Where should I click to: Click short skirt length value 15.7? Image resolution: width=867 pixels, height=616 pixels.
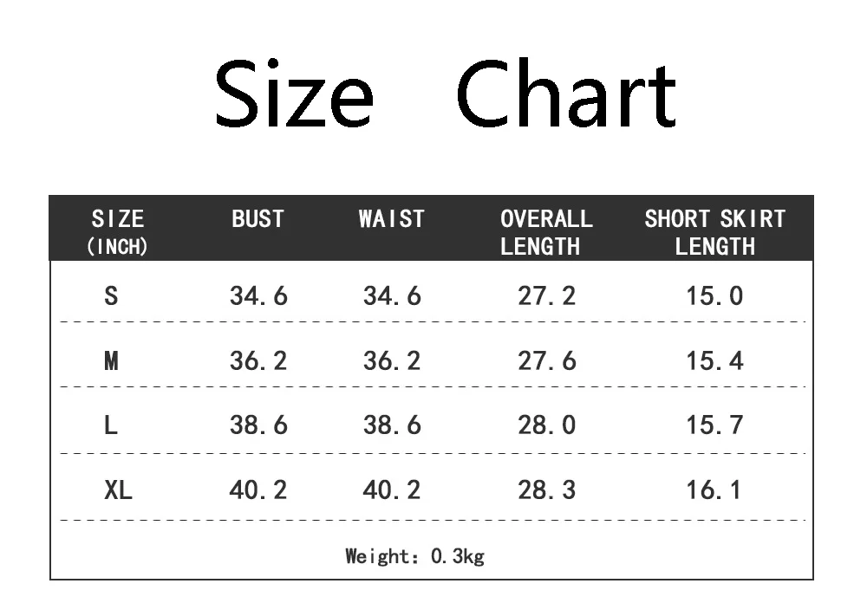coord(715,425)
